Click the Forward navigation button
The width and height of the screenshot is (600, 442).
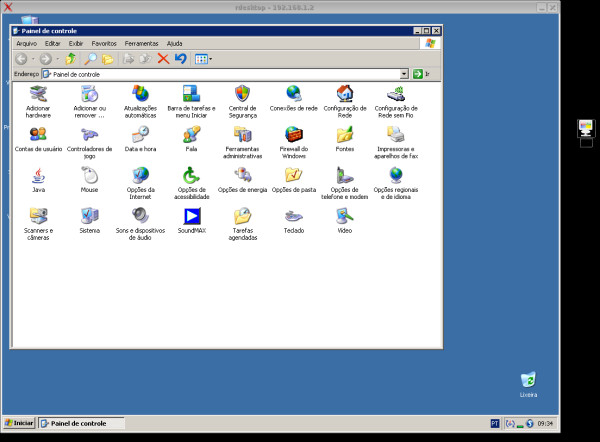[x=46, y=59]
